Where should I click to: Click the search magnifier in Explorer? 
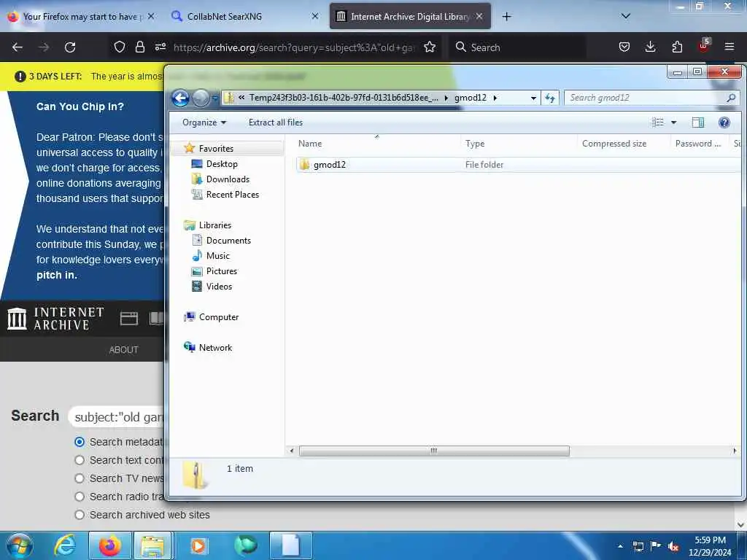[731, 98]
